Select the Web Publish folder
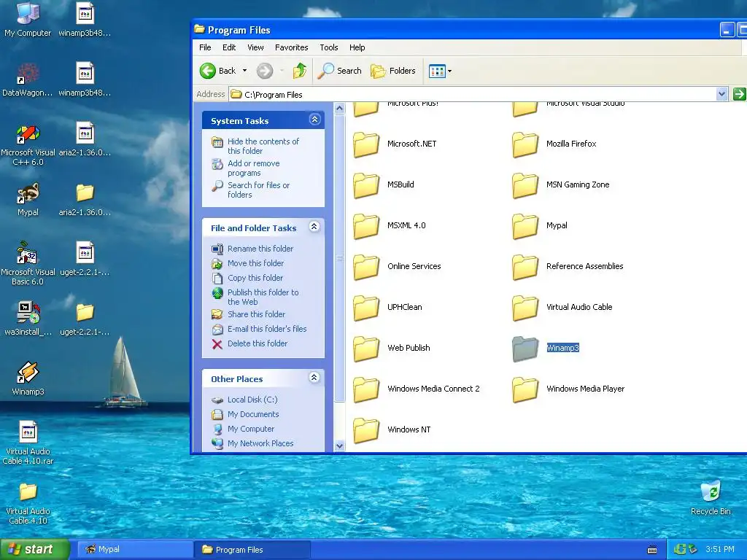 pos(392,349)
